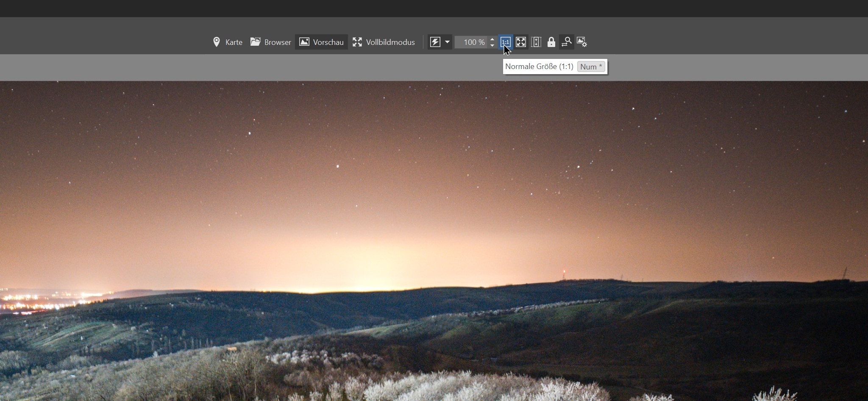Image resolution: width=868 pixels, height=401 pixels.
Task: Decrease zoom with the down stepper arrow
Action: tap(492, 45)
